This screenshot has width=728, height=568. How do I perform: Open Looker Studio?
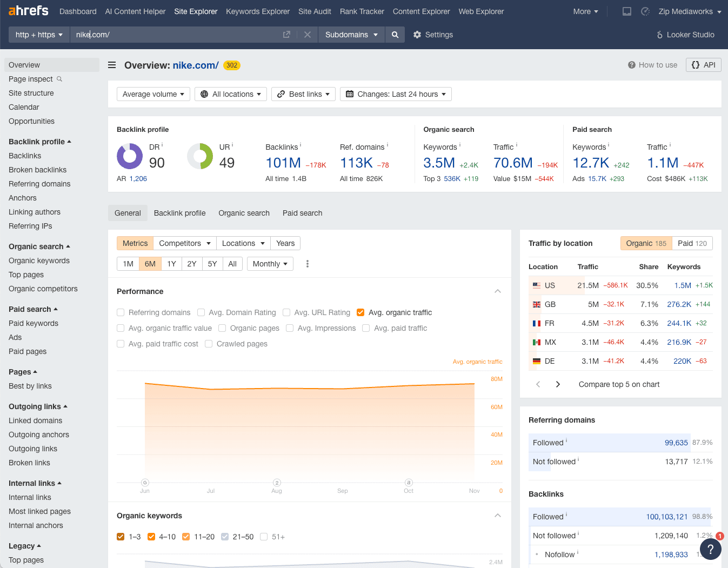pyautogui.click(x=685, y=35)
